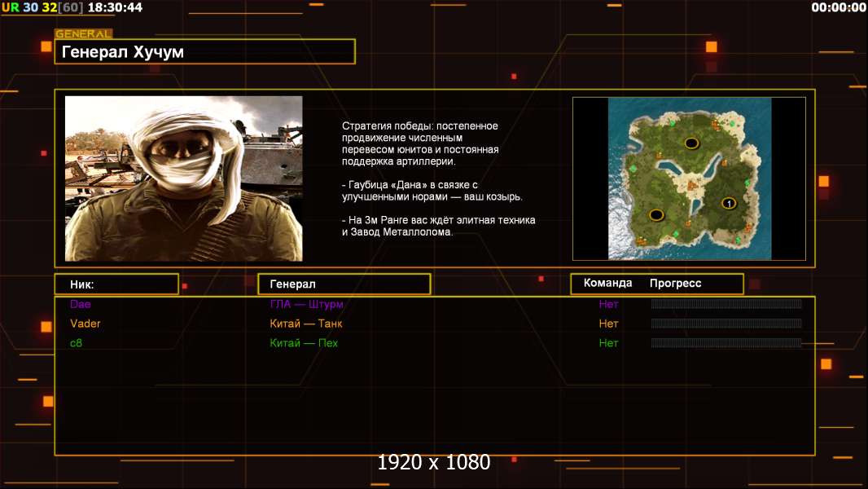Select player Dae in the list
Image resolution: width=868 pixels, height=489 pixels.
81,304
